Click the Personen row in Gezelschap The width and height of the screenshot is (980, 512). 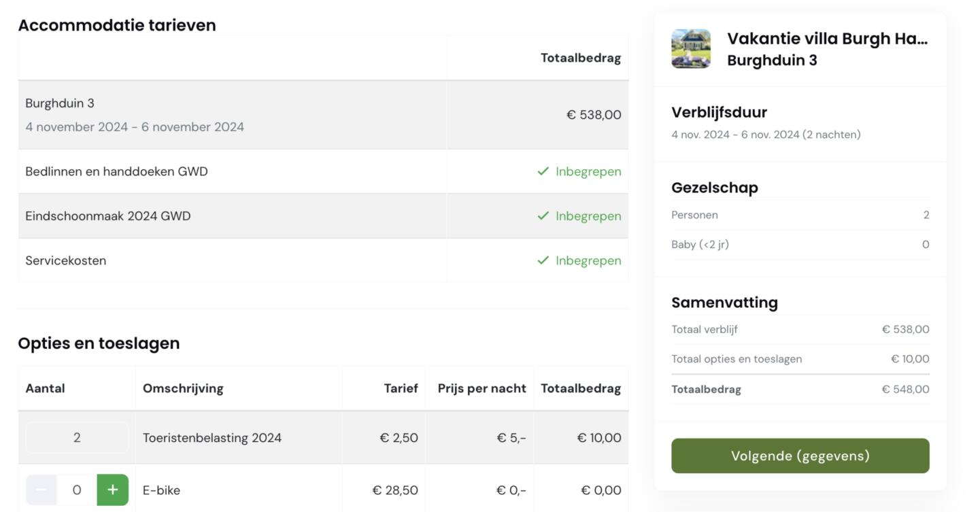click(800, 215)
